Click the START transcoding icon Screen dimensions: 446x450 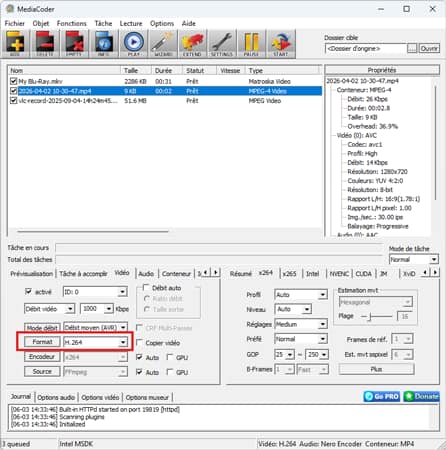[281, 44]
